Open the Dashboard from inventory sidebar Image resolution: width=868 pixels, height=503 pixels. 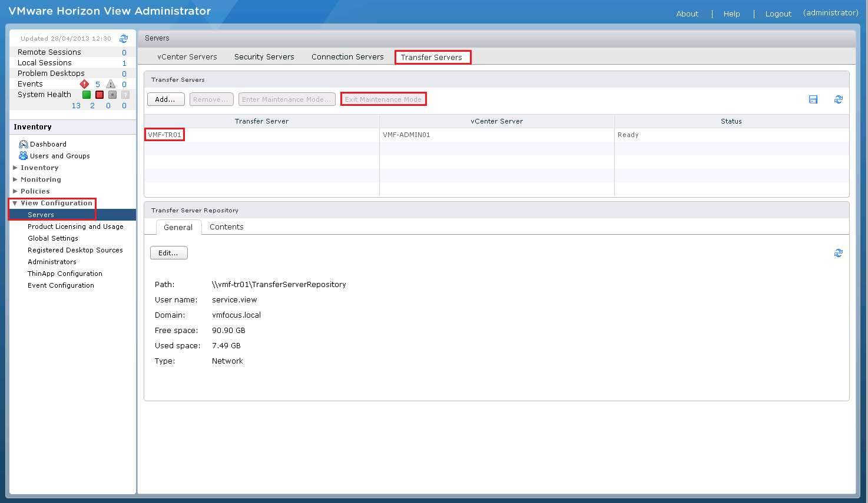tap(48, 144)
